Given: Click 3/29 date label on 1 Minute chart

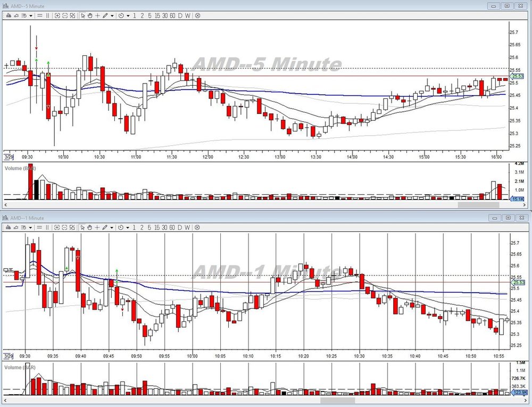Looking at the screenshot, I should (x=9, y=356).
